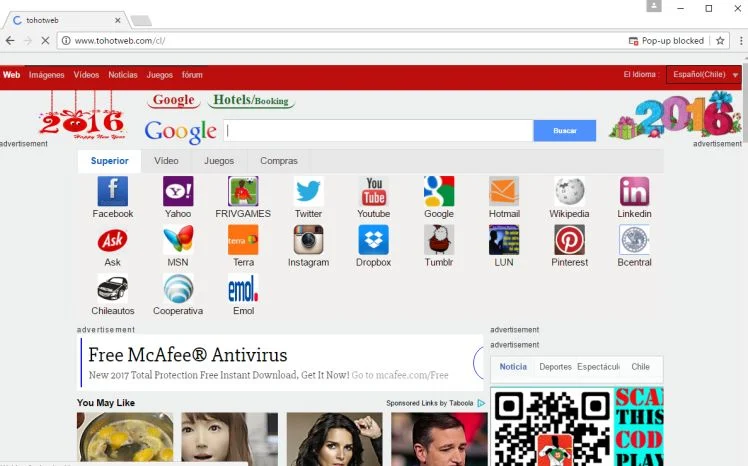The image size is (748, 466).
Task: Switch to the Compras tab
Action: pos(279,161)
